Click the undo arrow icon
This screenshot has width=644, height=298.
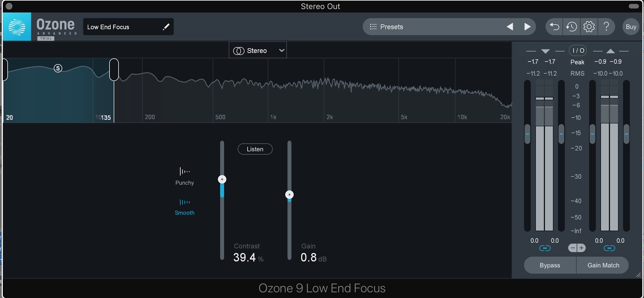tap(554, 27)
